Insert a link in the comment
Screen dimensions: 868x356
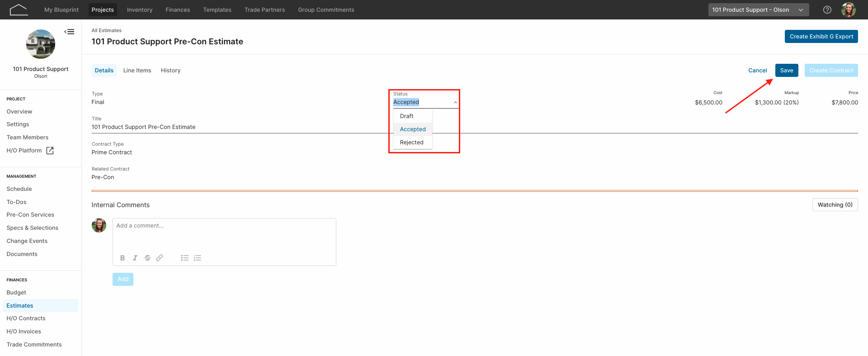click(x=160, y=258)
